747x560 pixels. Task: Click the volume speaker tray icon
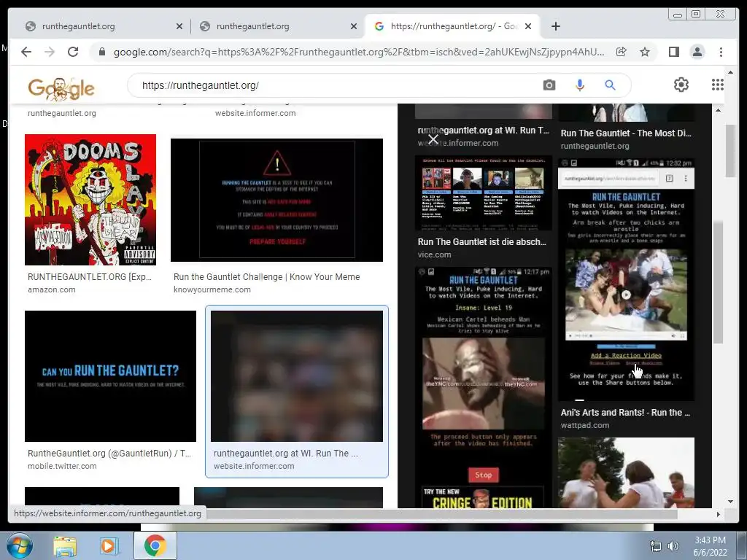pos(673,546)
